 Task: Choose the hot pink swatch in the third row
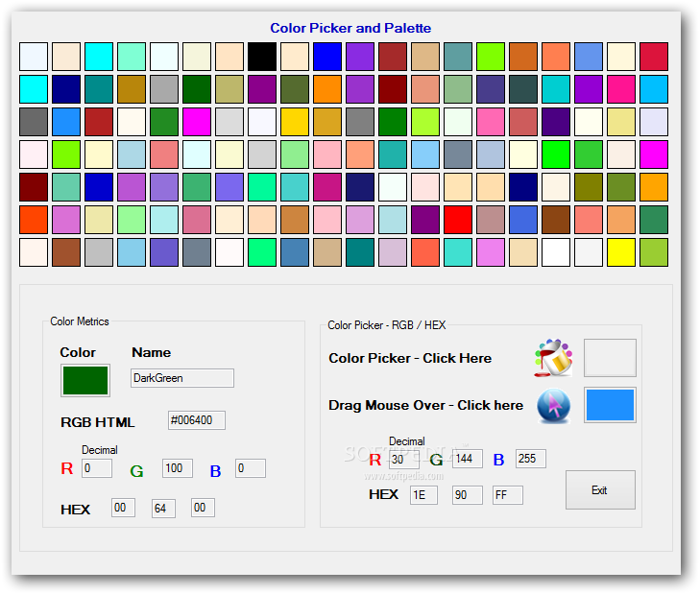click(x=491, y=122)
